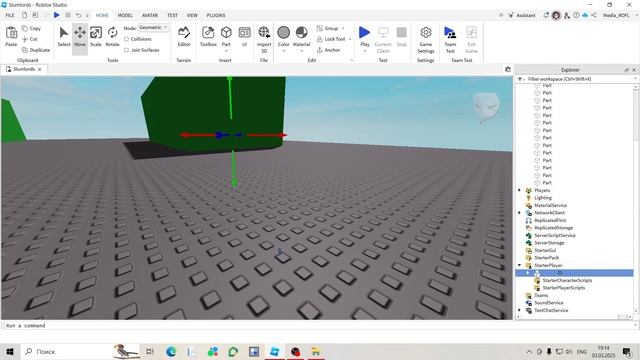Open the Terrain Editor
Screen dimensions: 640x360
pyautogui.click(x=184, y=37)
